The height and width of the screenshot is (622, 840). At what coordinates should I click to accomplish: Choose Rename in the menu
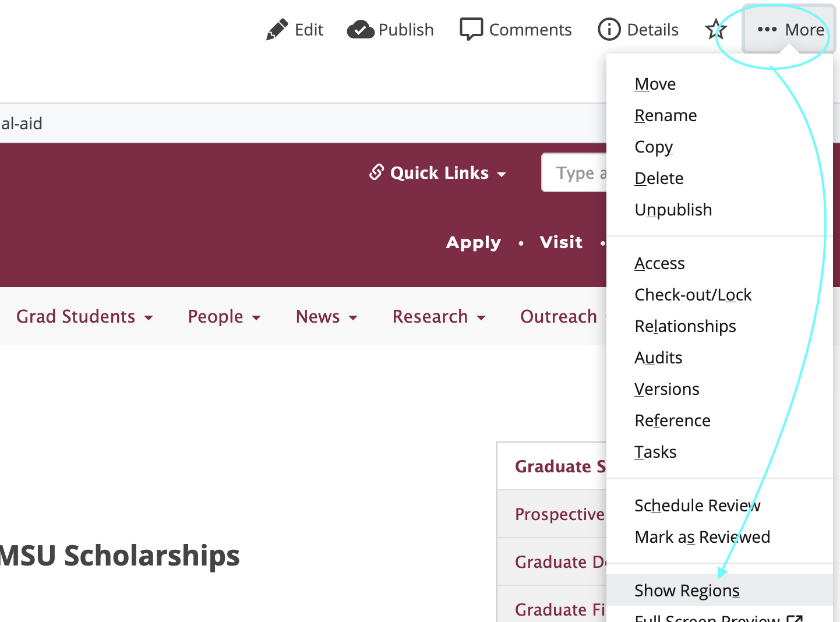click(666, 115)
